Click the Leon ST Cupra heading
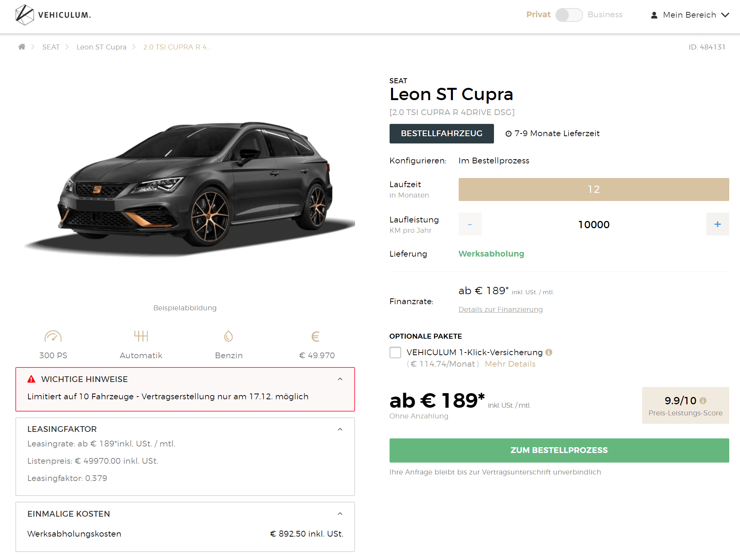The width and height of the screenshot is (740, 560). click(451, 94)
